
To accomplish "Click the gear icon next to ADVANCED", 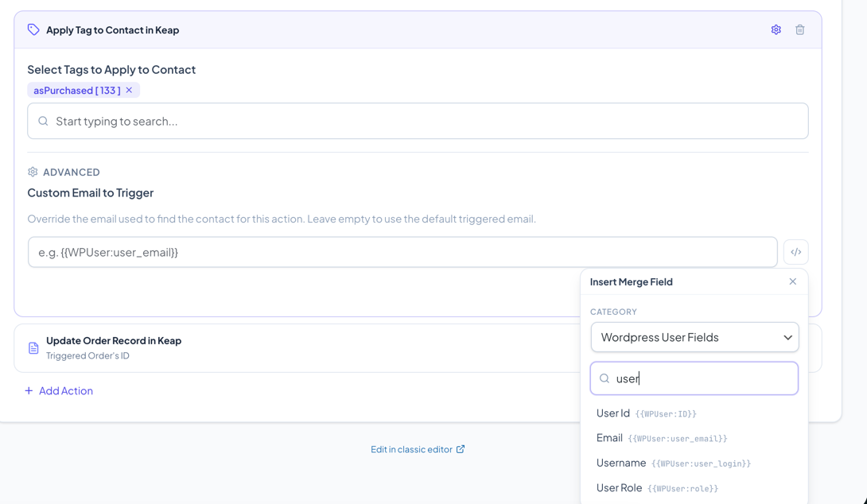I will 33,172.
